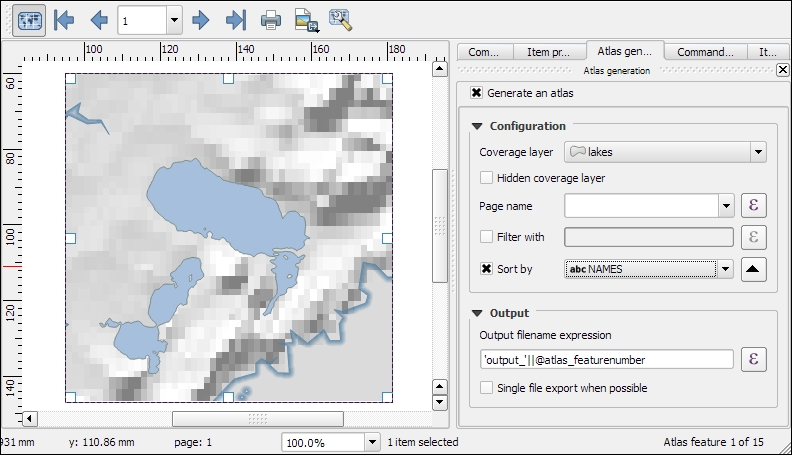Open atlas page number dropdown

coord(174,21)
